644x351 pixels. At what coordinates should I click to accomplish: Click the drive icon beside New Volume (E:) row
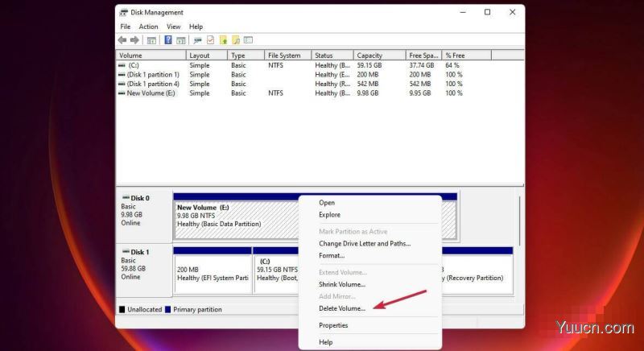pos(122,93)
